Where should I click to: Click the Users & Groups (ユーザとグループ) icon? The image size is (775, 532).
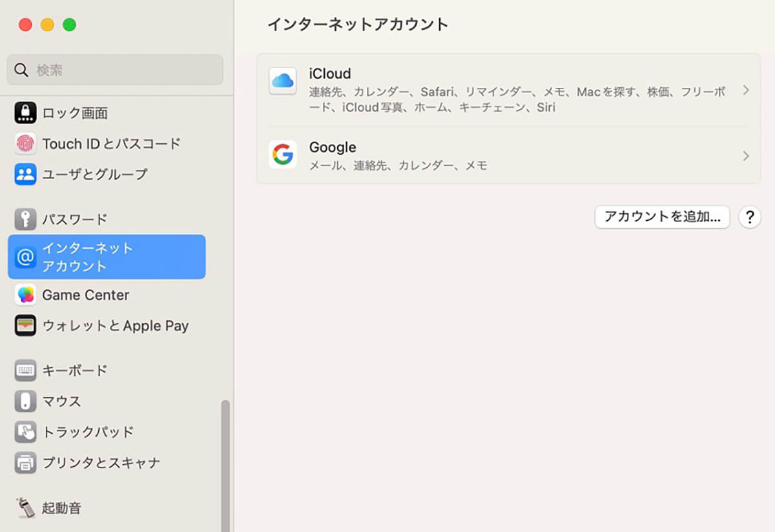pos(25,174)
